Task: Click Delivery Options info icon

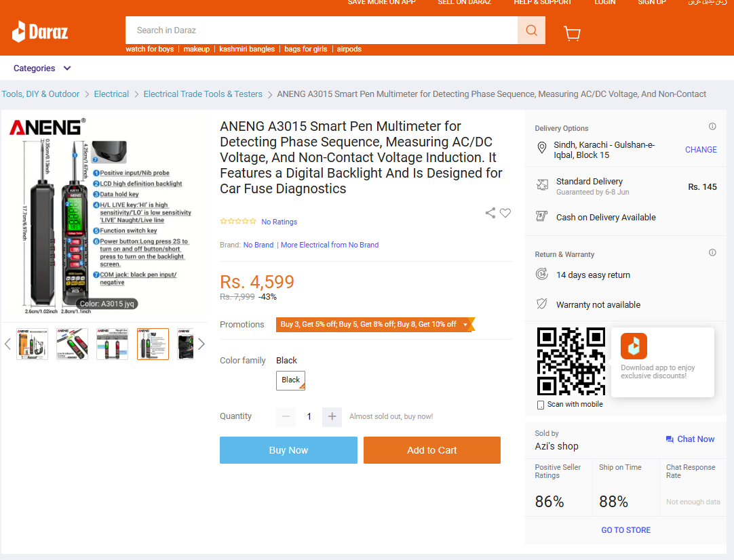Action: coord(712,126)
